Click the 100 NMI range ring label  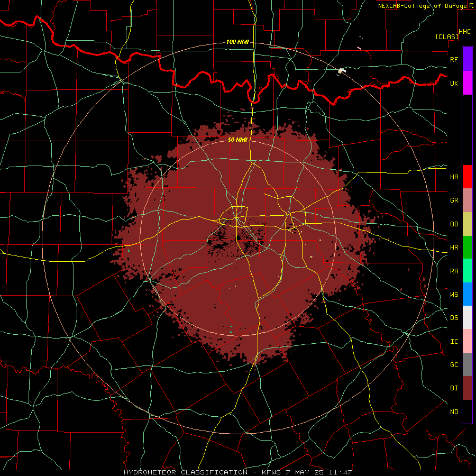237,42
